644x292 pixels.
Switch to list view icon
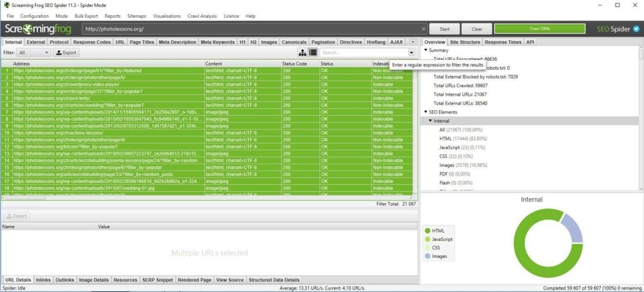click(313, 53)
